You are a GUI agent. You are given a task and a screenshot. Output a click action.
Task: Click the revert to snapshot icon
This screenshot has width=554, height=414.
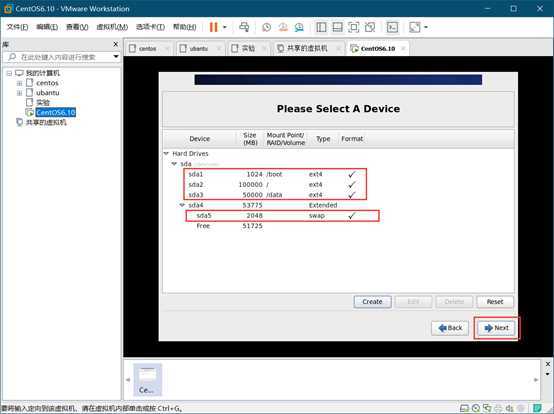(x=283, y=27)
